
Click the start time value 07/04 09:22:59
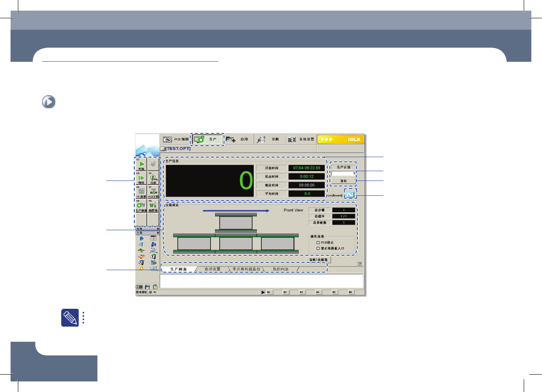point(306,168)
